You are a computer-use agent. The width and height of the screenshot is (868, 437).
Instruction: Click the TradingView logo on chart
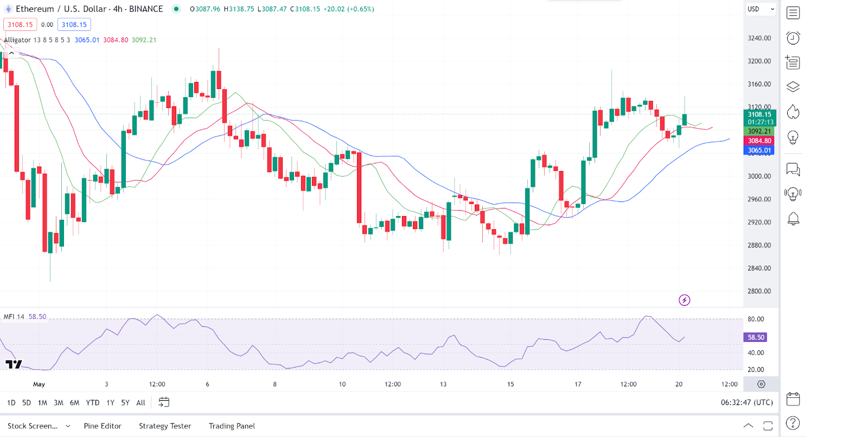point(14,364)
